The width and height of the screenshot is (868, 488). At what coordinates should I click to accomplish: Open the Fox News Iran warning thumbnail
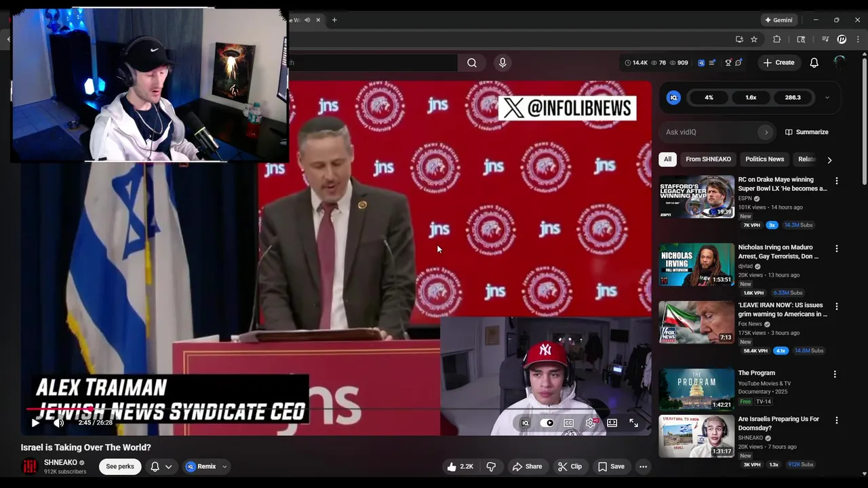click(696, 322)
